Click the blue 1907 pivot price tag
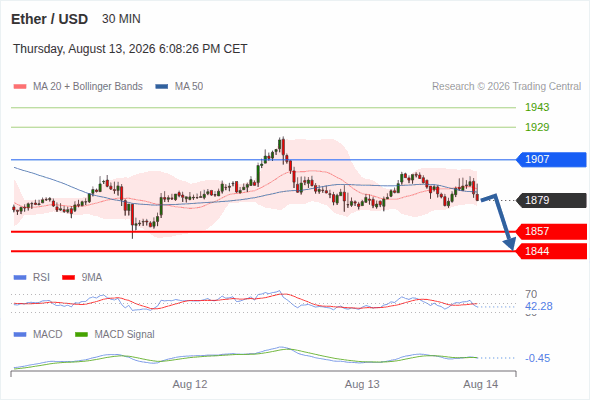590x400 pixels. point(551,160)
